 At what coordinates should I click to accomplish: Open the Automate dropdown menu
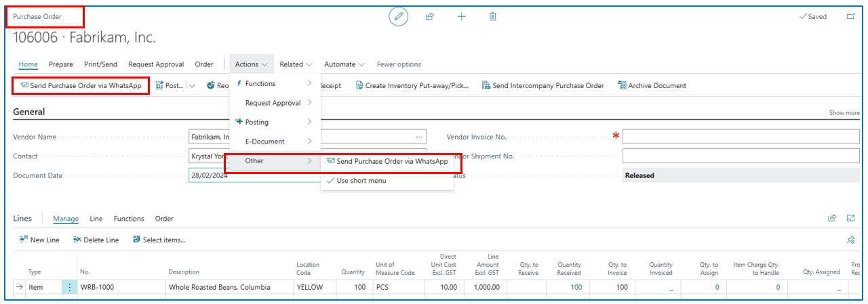(344, 64)
